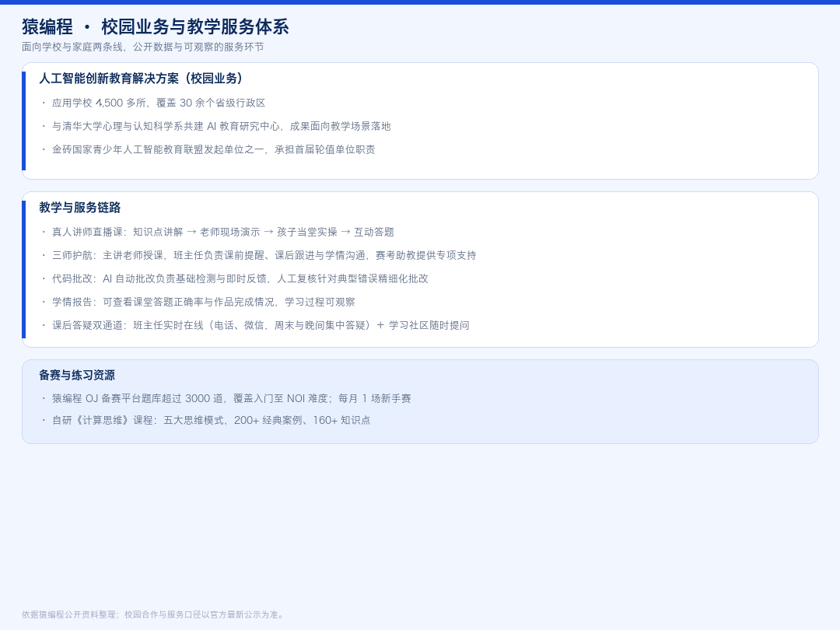Image resolution: width=840 pixels, height=630 pixels.
Task: Select the bullet 金砖国家青少年人工智能教育联盟
Action: pyautogui.click(x=213, y=149)
